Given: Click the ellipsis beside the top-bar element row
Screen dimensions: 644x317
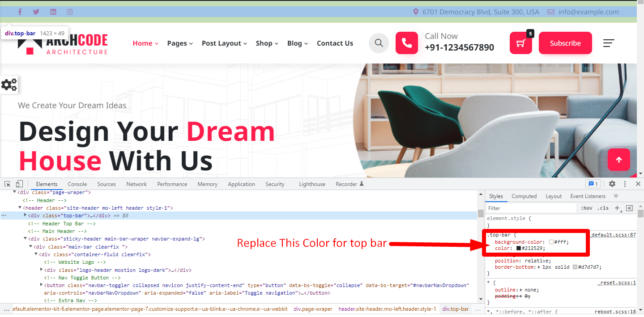Looking at the screenshot, I should 4,216.
